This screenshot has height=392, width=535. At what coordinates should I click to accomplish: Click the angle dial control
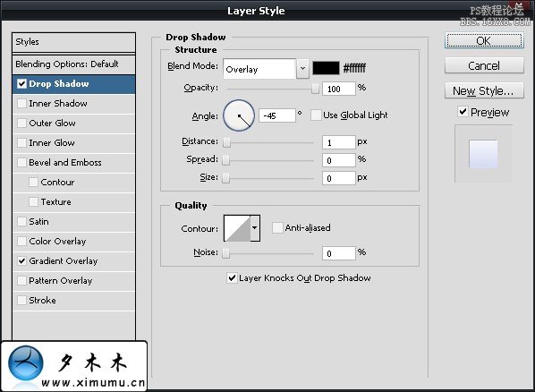coord(239,115)
